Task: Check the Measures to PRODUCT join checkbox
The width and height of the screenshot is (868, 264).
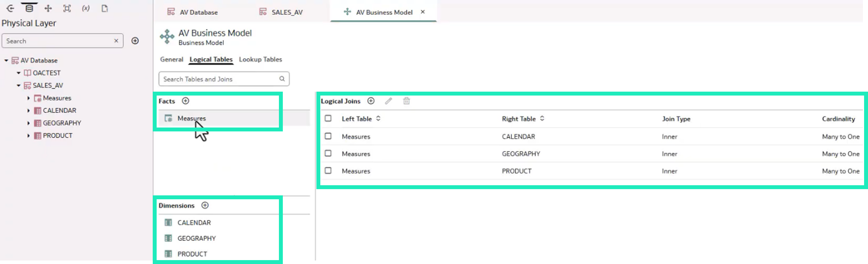Action: pos(328,170)
